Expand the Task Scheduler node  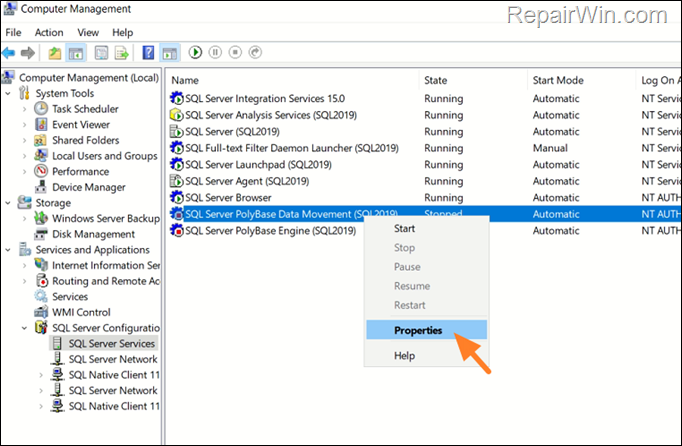tap(25, 109)
